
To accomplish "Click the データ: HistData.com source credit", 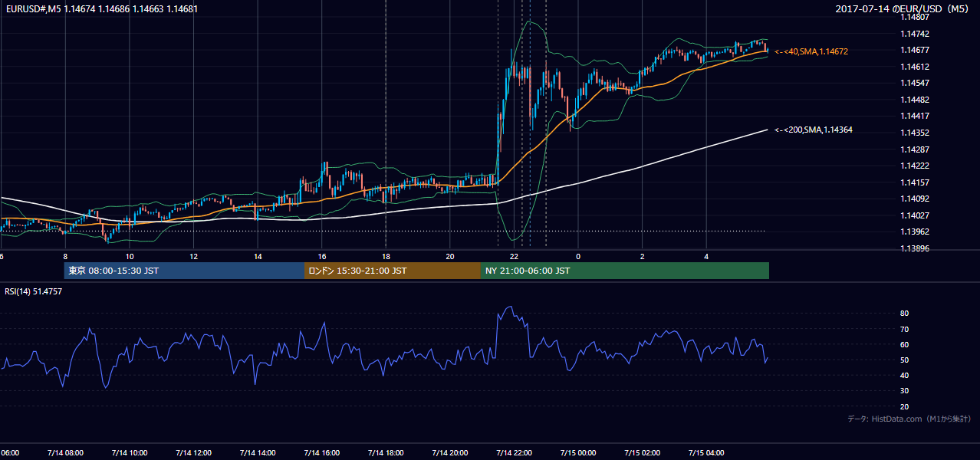I will click(x=909, y=419).
